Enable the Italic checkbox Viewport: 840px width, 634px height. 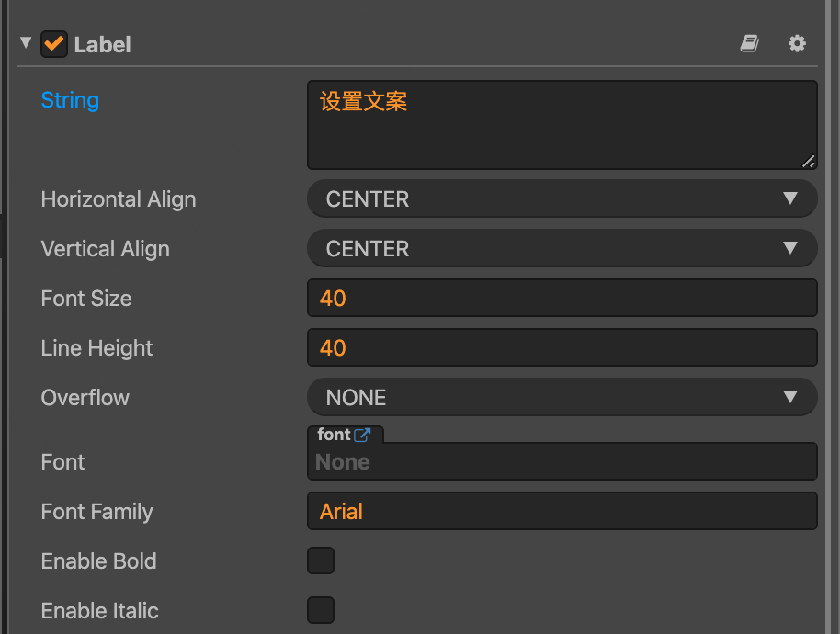tap(321, 610)
